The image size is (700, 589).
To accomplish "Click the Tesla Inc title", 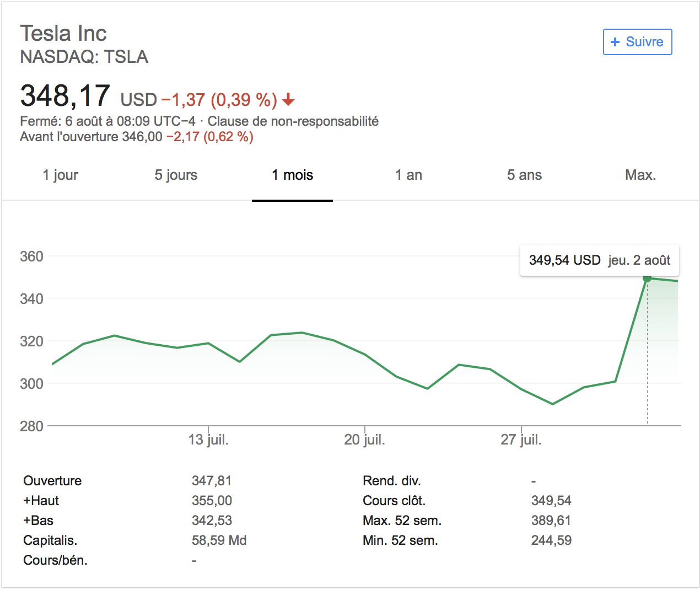I will [x=63, y=34].
